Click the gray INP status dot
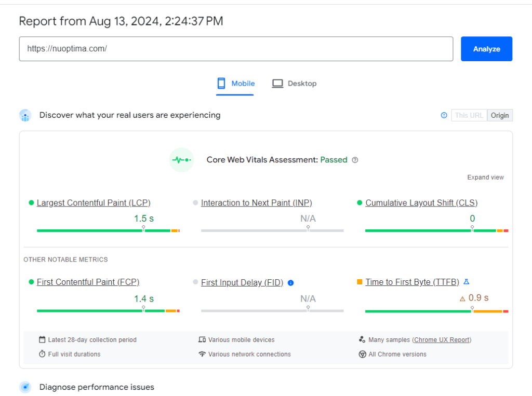 [x=195, y=203]
